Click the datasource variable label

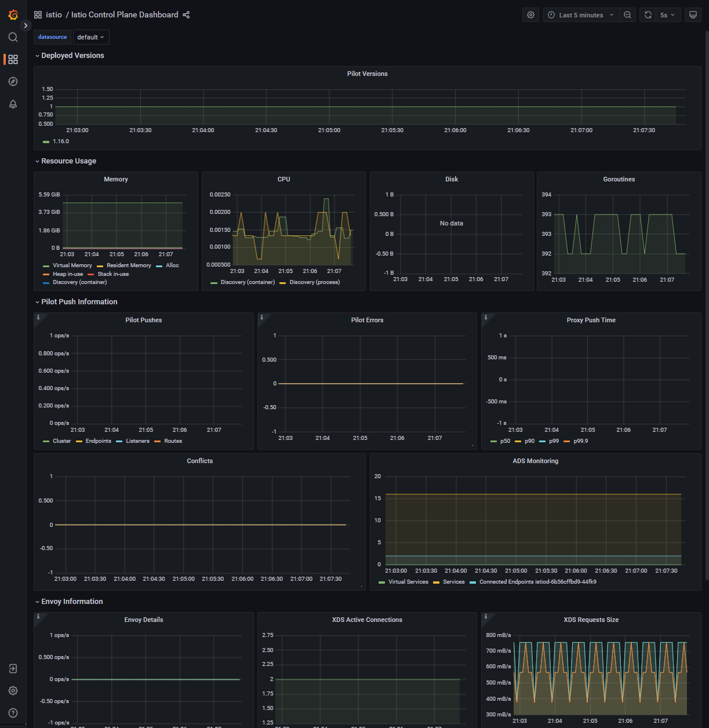pyautogui.click(x=52, y=37)
